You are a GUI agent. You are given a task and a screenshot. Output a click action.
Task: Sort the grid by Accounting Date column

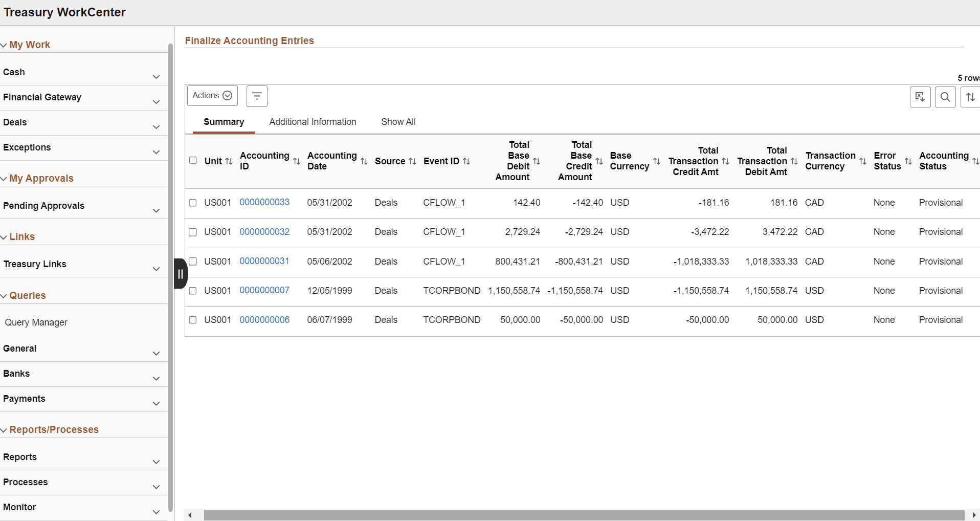click(364, 161)
